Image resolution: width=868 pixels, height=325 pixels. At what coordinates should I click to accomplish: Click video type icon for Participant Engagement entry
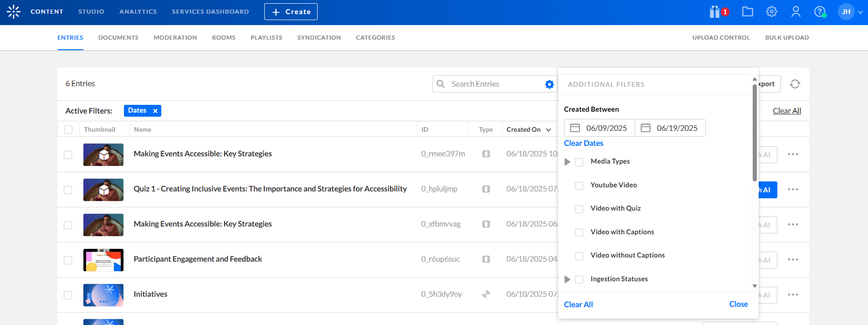point(486,259)
